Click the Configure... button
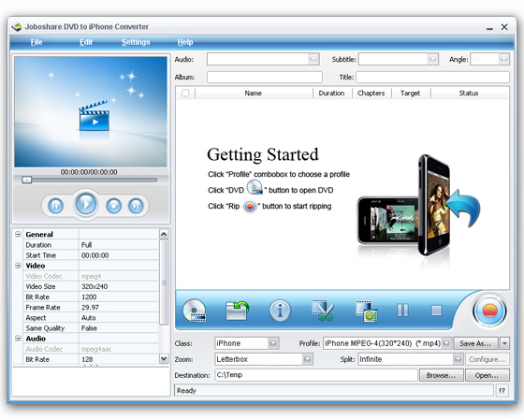This screenshot has height=420, width=524. tap(487, 359)
